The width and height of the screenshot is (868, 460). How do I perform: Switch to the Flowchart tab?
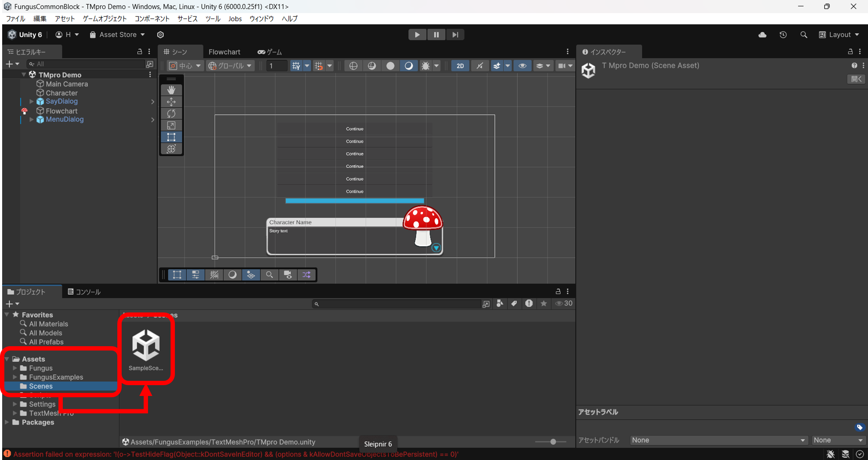[224, 52]
